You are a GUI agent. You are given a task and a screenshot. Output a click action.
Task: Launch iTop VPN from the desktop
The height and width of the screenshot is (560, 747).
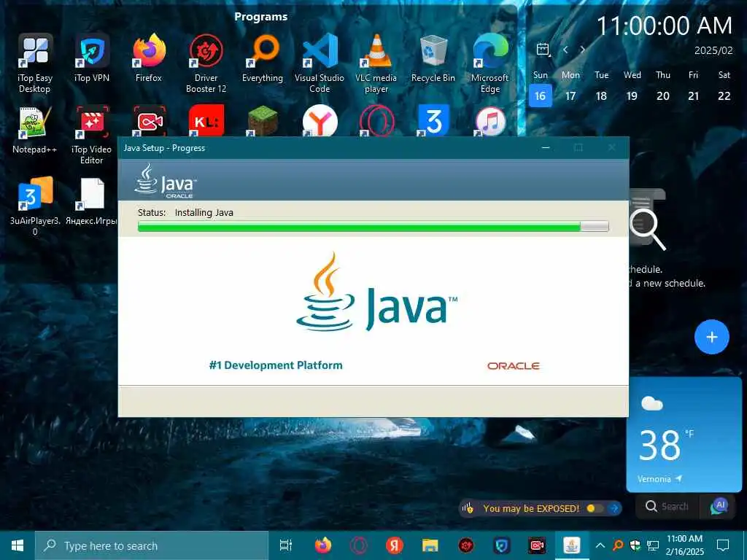92,58
